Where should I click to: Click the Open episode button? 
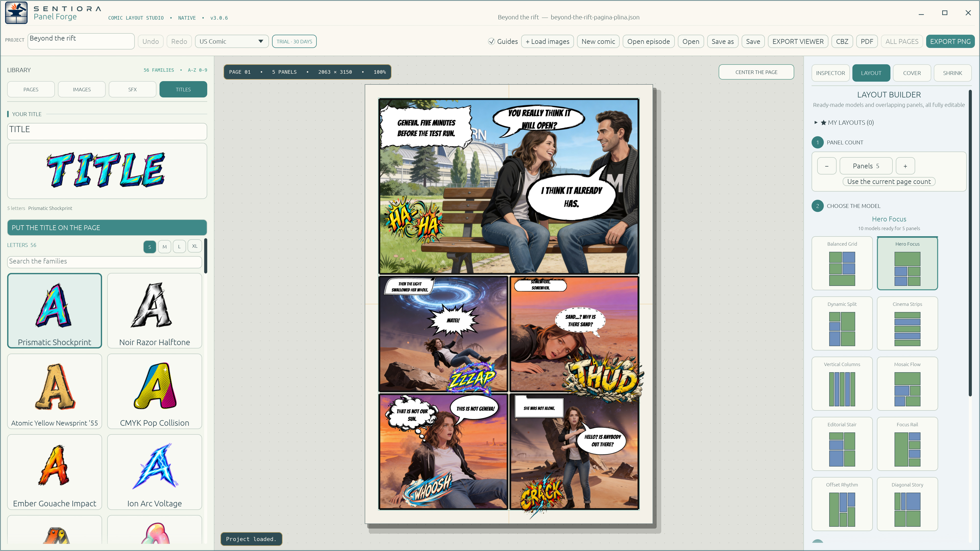(648, 41)
